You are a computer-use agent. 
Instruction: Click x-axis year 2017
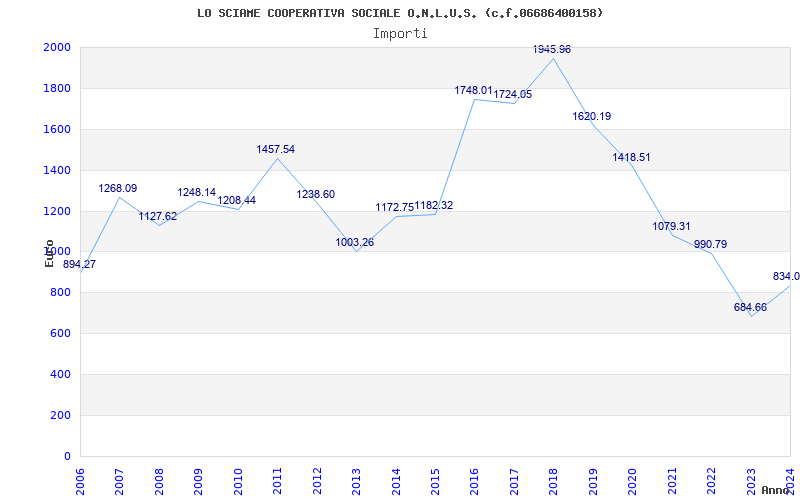[x=514, y=480]
